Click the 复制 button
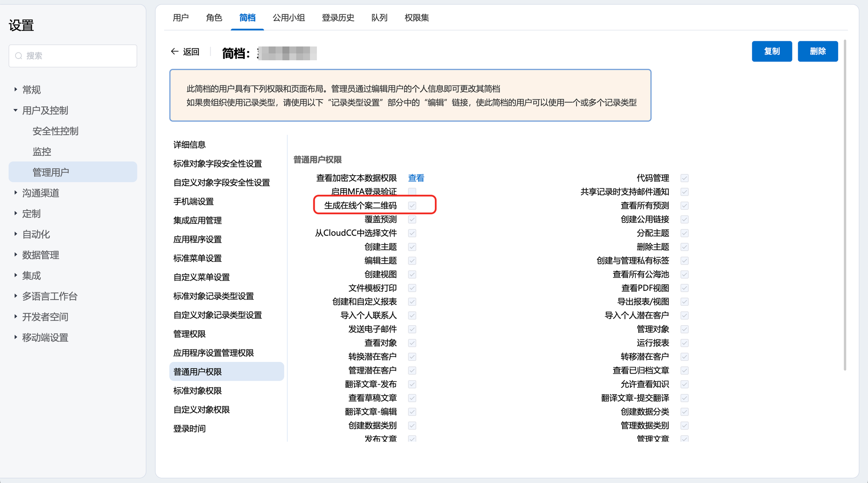 click(x=772, y=52)
